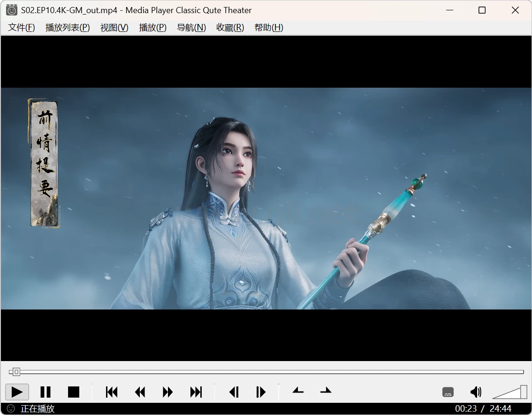Decrease the playback speed
Image resolution: width=532 pixels, height=415 pixels.
tap(298, 391)
